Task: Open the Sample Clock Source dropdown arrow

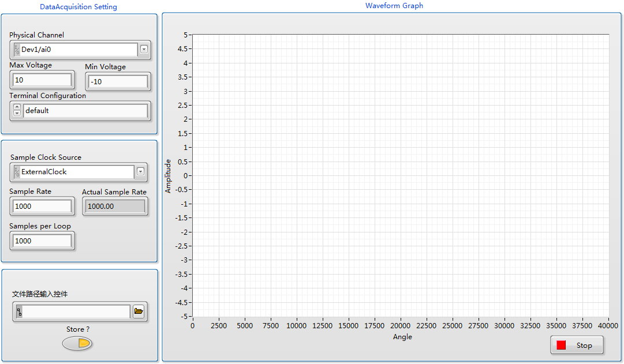Action: pos(141,172)
